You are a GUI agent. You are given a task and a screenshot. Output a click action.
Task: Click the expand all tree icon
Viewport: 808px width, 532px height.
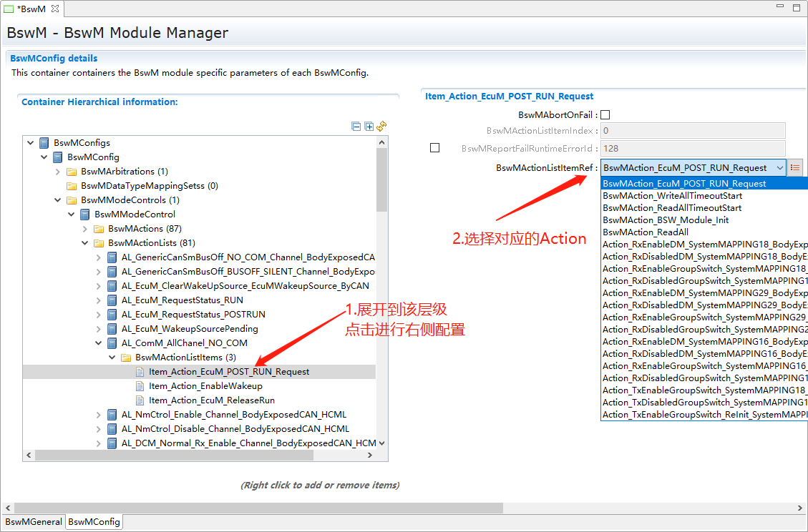(x=369, y=127)
